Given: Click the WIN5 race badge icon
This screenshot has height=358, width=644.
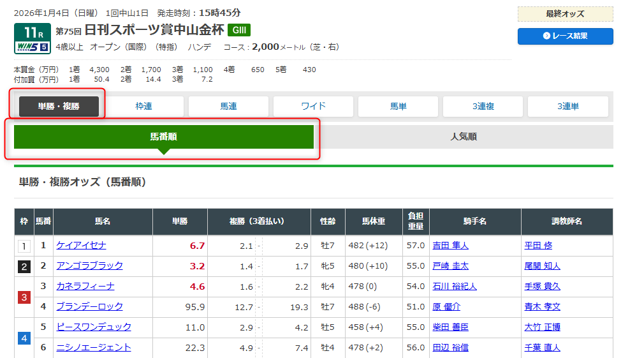Looking at the screenshot, I should [32, 47].
